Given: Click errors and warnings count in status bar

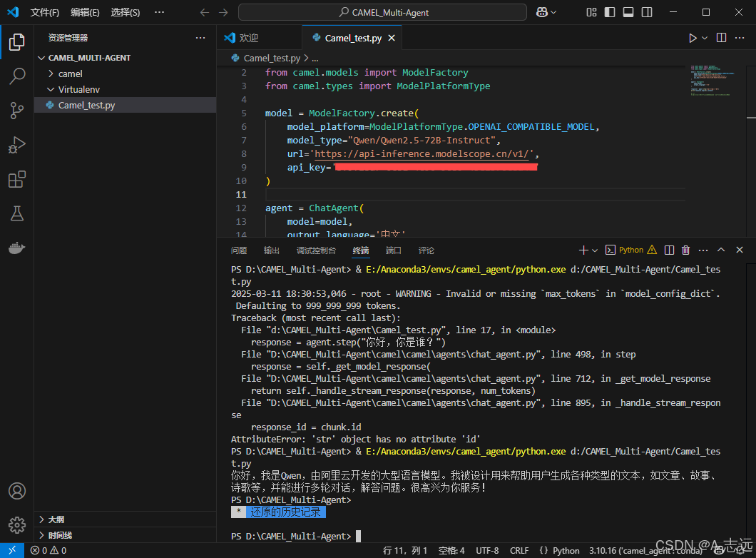Looking at the screenshot, I should 48,550.
